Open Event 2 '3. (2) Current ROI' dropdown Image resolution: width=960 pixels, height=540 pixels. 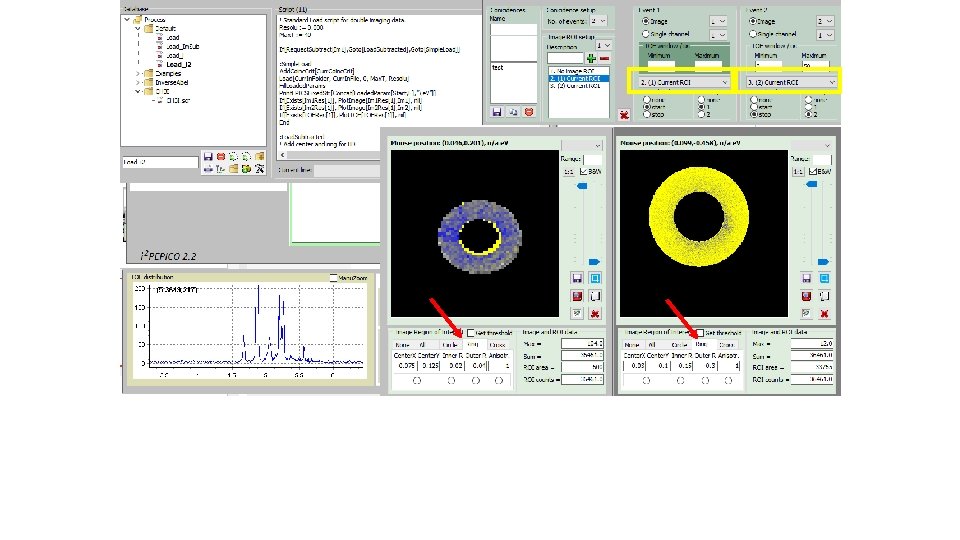click(x=791, y=82)
